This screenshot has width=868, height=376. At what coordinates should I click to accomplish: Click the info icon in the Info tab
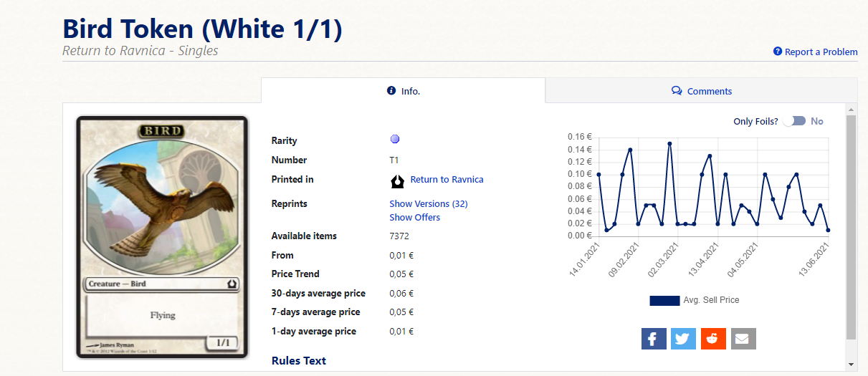tap(391, 90)
